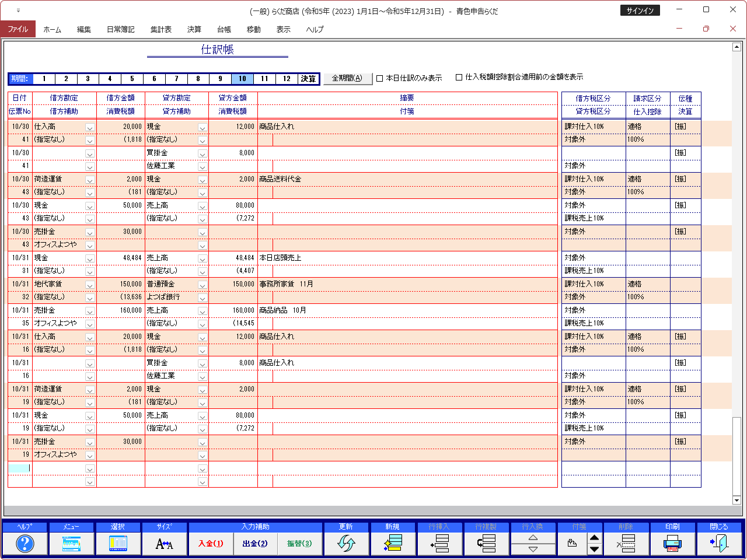Select the 決算 period tab
747x560 pixels.
pos(308,79)
